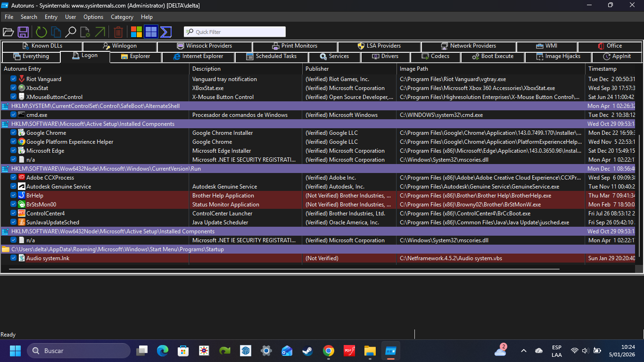This screenshot has height=362, width=644.
Task: Click the SunJavaUpdateSched Java icon
Action: coord(22,222)
